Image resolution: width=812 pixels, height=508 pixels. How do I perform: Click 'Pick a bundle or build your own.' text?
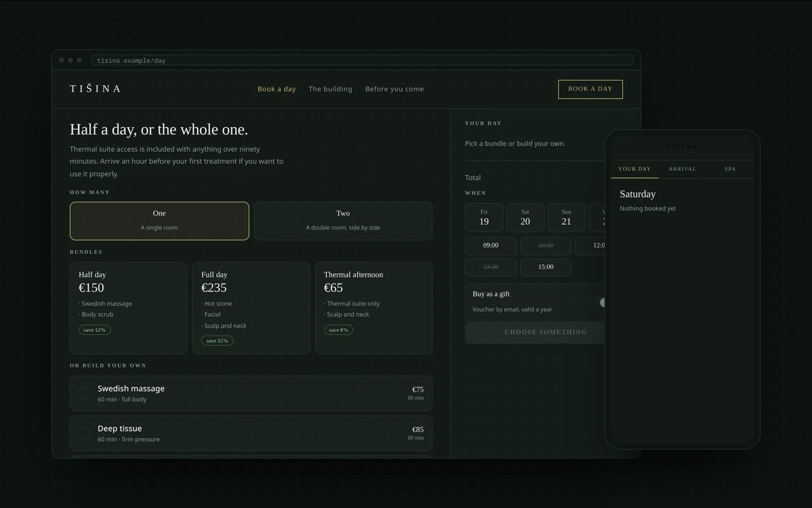pyautogui.click(x=515, y=144)
